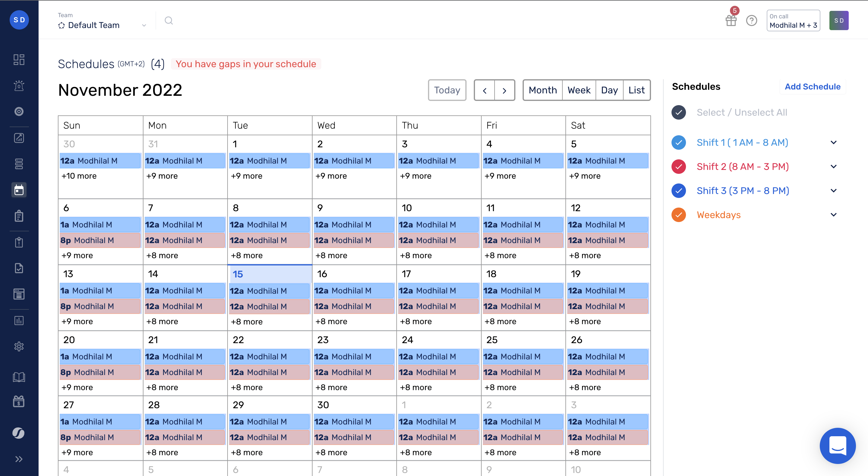Viewport: 868px width, 476px height.
Task: Uncheck the Weekdays schedule checkbox
Action: [679, 215]
